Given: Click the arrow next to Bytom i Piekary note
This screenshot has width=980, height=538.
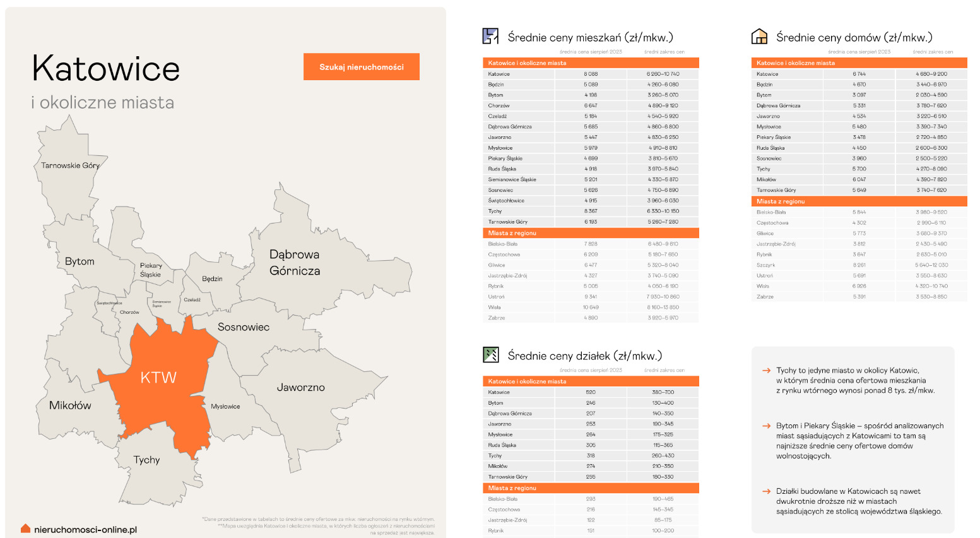Looking at the screenshot, I should (x=766, y=426).
